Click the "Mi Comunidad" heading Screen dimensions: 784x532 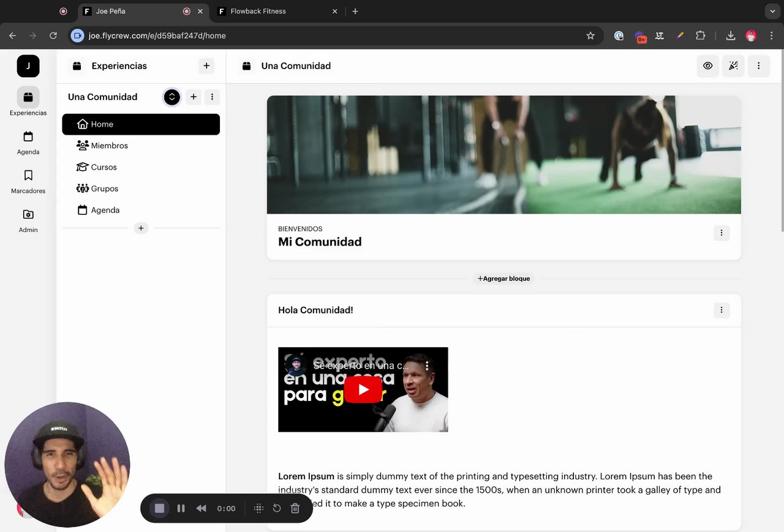pos(320,242)
